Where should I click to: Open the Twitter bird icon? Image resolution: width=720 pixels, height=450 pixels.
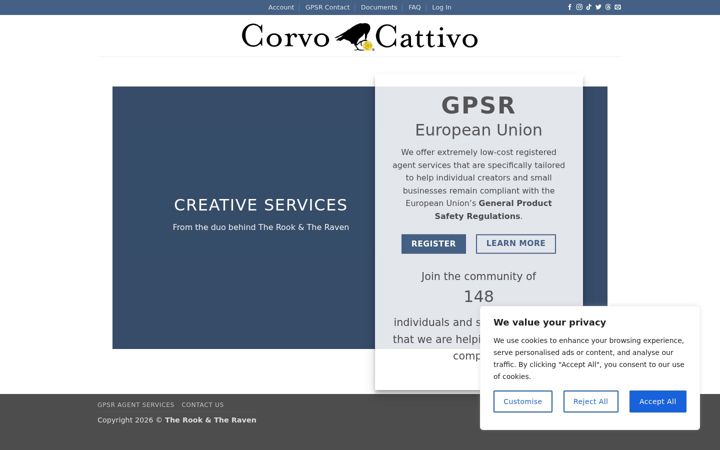coord(598,7)
